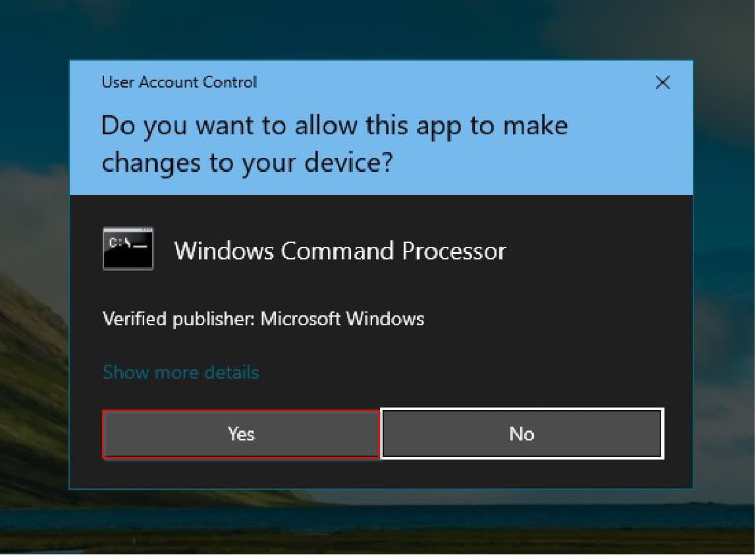Click the User Account Control title text

point(179,82)
